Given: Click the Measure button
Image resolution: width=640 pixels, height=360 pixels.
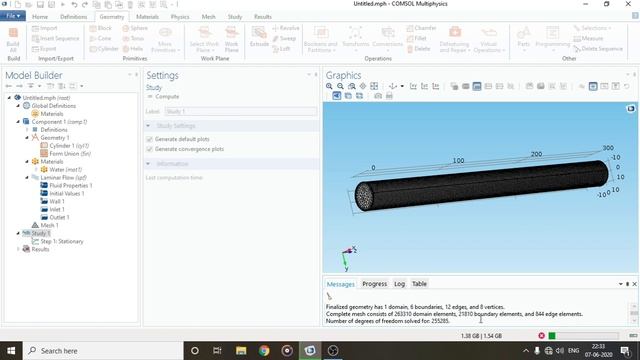Looking at the screenshot, I should [588, 38].
